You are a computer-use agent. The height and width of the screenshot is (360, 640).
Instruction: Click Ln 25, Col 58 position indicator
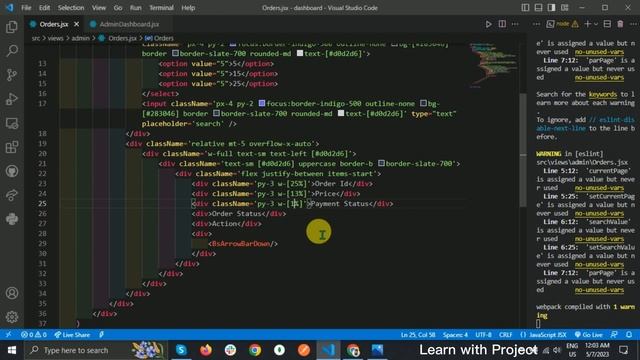pyautogui.click(x=418, y=335)
